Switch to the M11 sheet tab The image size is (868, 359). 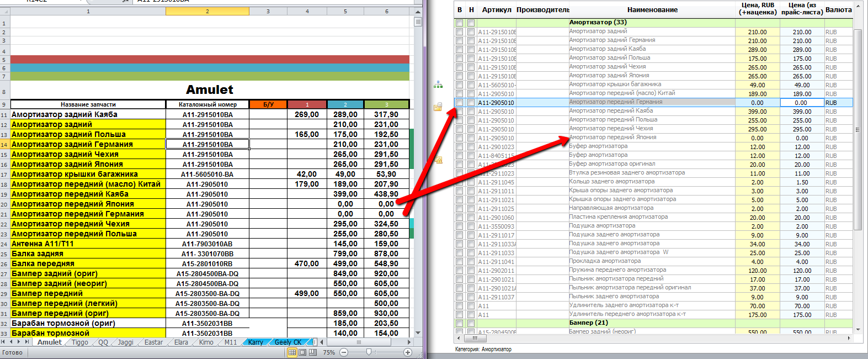pos(231,342)
